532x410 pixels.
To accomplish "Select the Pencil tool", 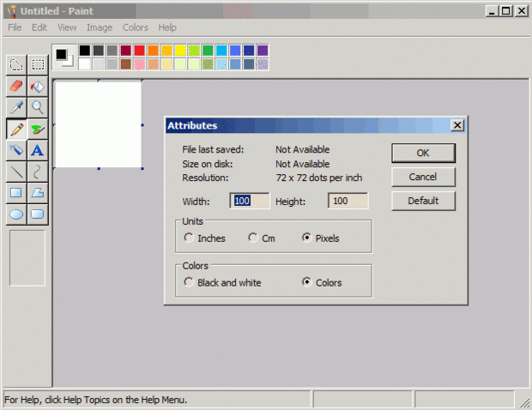I will click(16, 129).
